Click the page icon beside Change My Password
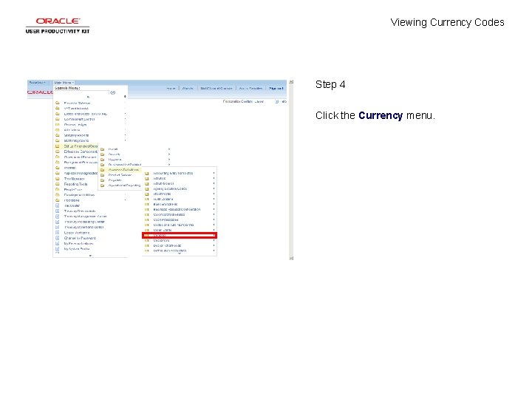The image size is (532, 399). point(58,238)
